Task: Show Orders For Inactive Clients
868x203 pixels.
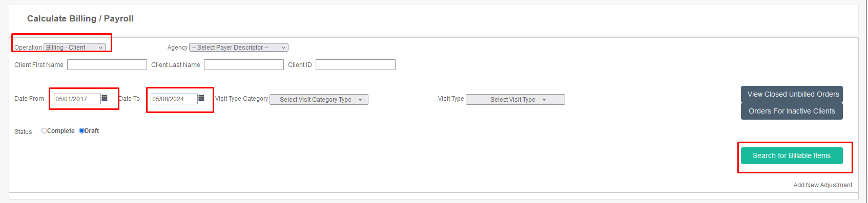Action: tap(792, 111)
